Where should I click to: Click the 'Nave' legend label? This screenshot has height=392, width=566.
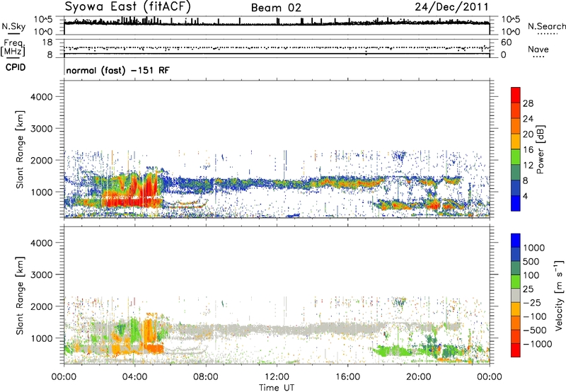tap(538, 50)
